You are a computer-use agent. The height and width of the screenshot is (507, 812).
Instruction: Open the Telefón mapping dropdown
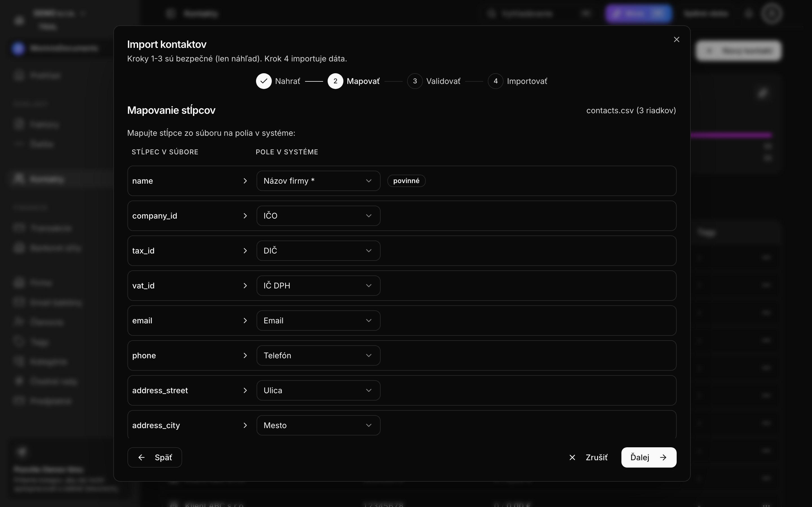(x=318, y=355)
